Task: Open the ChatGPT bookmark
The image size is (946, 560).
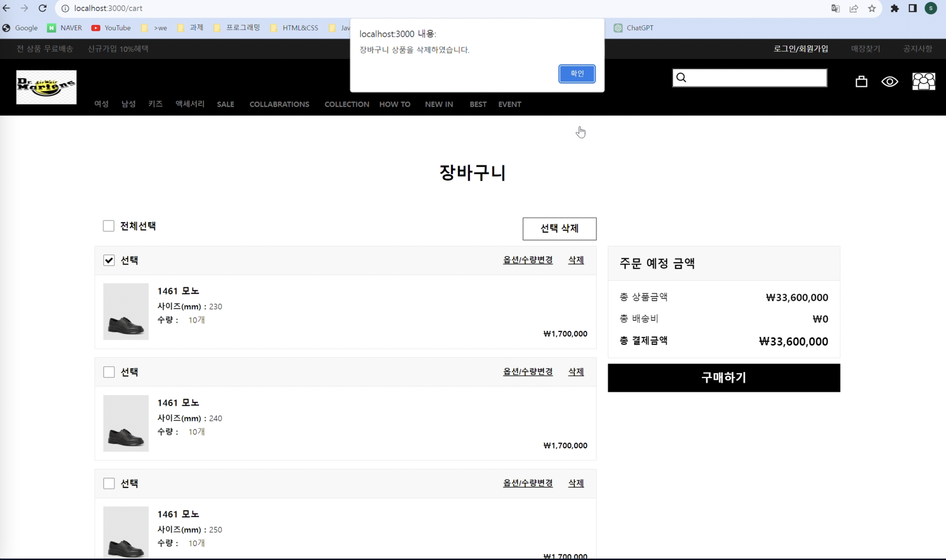Action: [x=634, y=28]
